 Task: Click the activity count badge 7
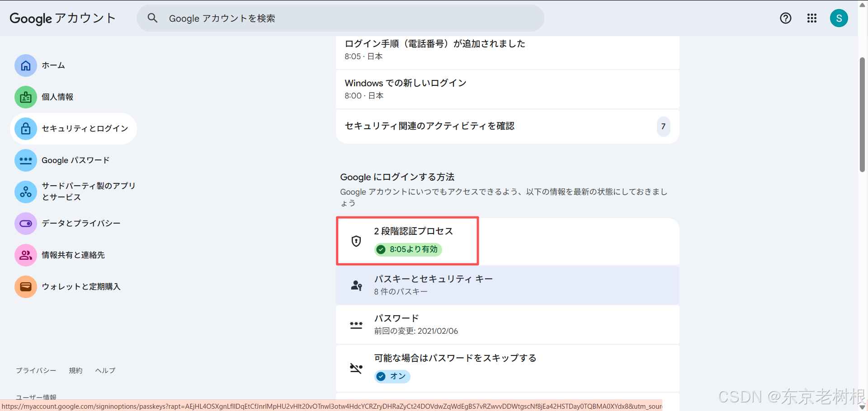click(x=663, y=126)
